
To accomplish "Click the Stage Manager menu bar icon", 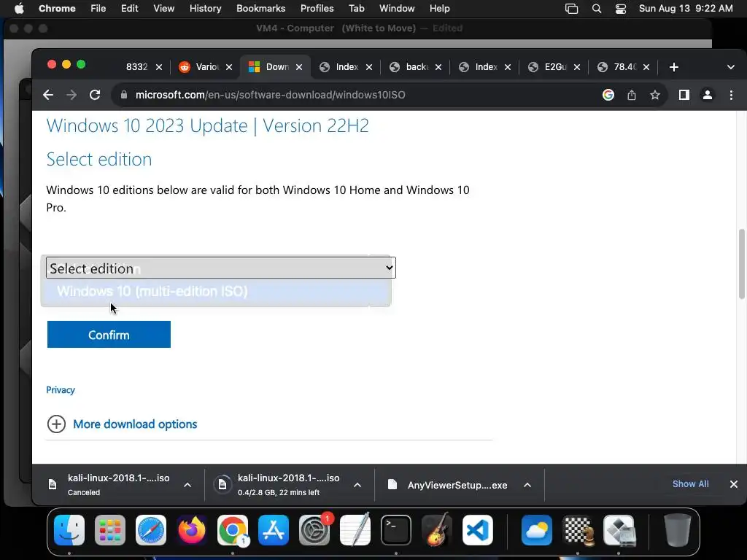I will [571, 9].
